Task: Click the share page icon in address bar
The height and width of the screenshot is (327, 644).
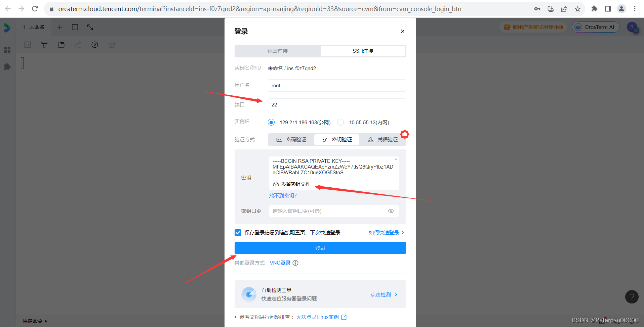Action: 564,9
